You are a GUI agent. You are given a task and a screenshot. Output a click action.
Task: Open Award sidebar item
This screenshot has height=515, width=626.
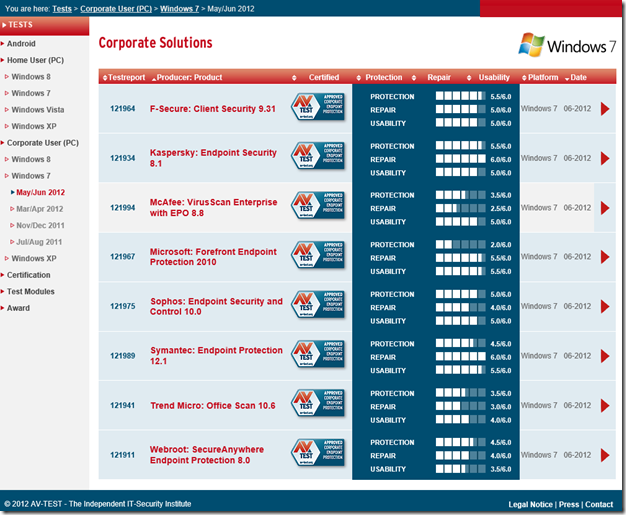click(x=18, y=308)
